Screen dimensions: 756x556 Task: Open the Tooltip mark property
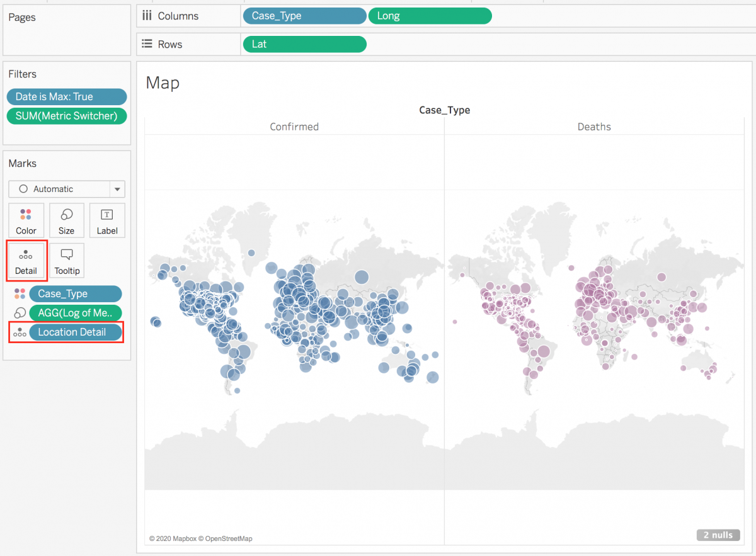pyautogui.click(x=67, y=261)
